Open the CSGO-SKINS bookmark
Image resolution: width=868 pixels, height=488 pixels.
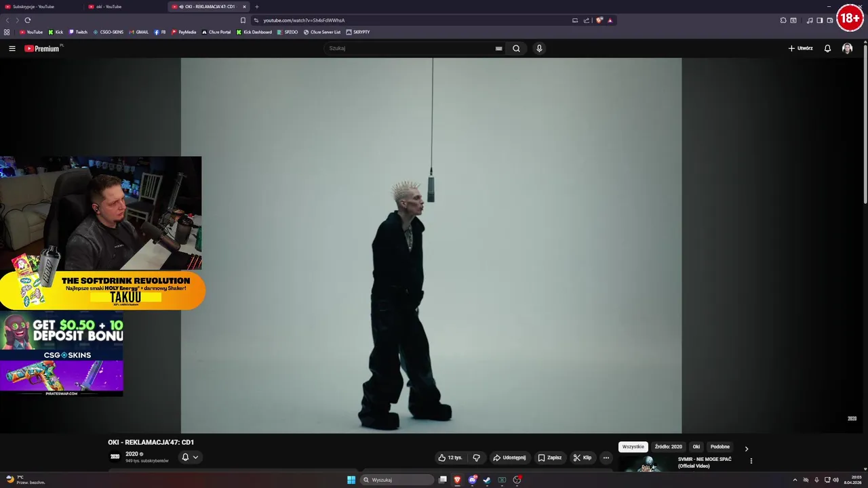click(108, 32)
